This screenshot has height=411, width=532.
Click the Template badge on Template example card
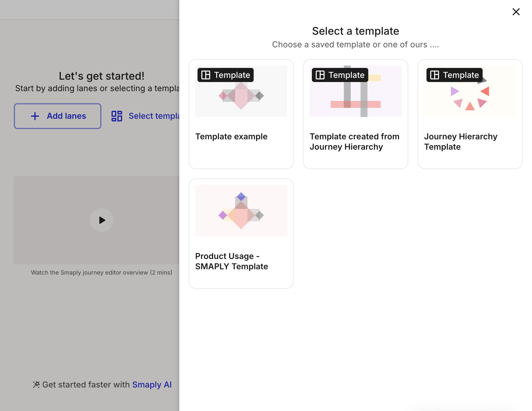pos(225,75)
